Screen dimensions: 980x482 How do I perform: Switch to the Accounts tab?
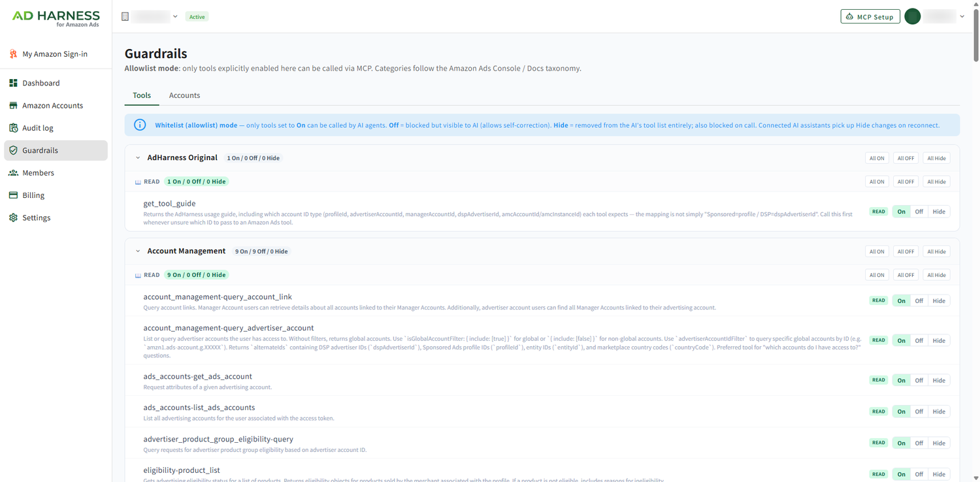coord(184,95)
